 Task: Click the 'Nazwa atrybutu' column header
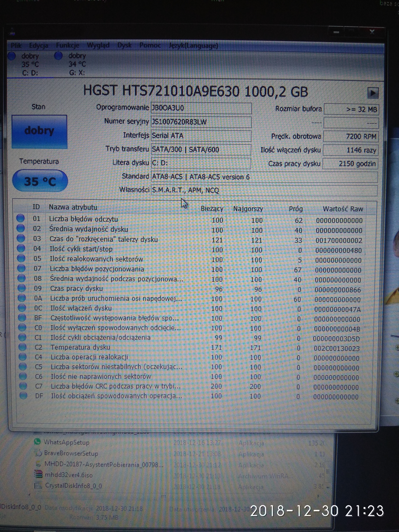tap(73, 207)
